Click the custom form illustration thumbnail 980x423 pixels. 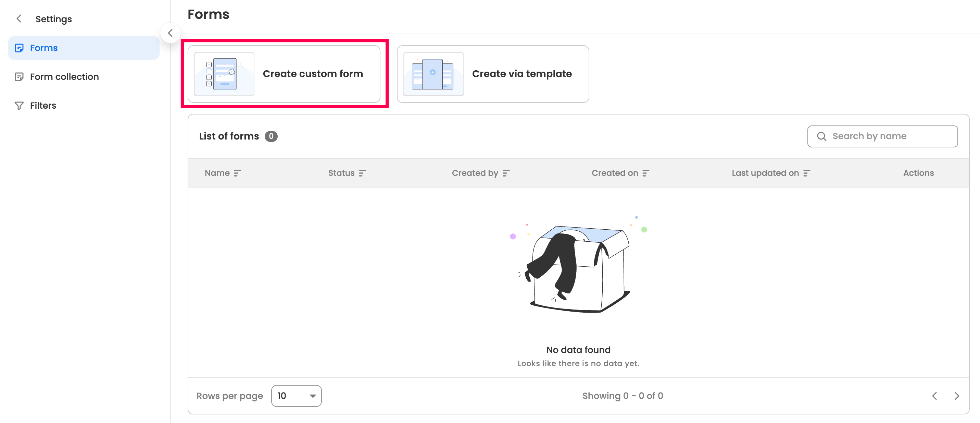(x=224, y=74)
